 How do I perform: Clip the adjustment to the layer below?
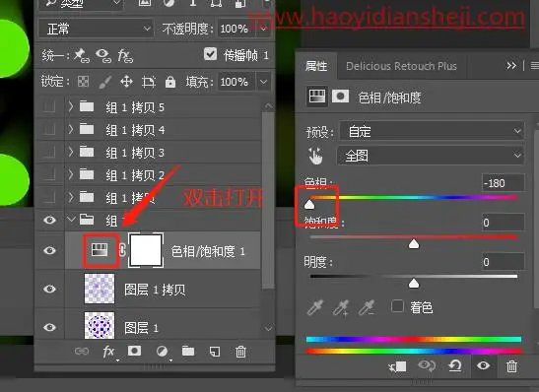[398, 366]
